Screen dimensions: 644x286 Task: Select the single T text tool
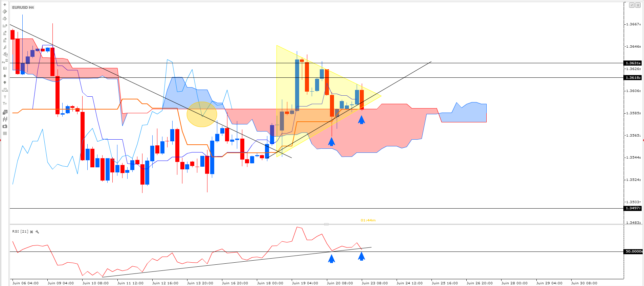(5, 97)
